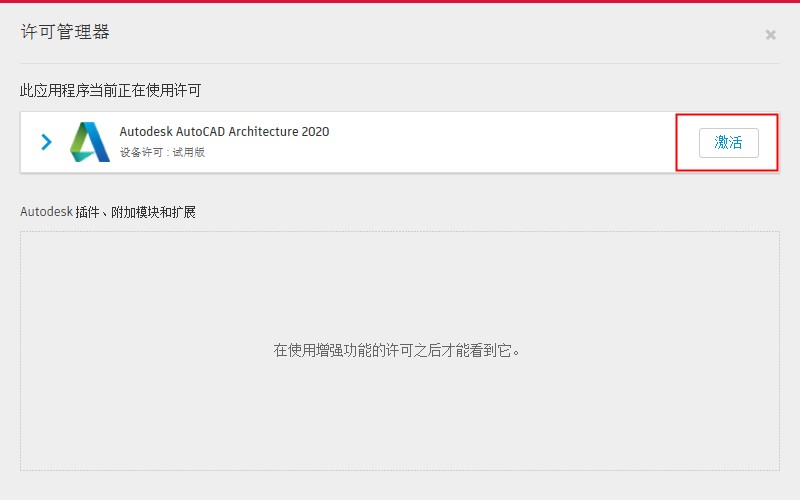Expand the AutoCAD Architecture license details chevron
The width and height of the screenshot is (800, 500).
point(46,142)
